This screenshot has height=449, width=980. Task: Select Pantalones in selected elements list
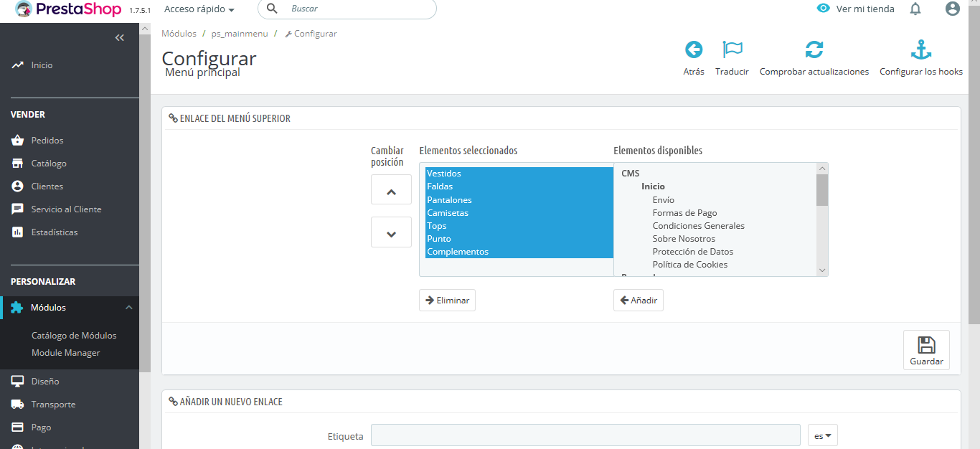519,199
